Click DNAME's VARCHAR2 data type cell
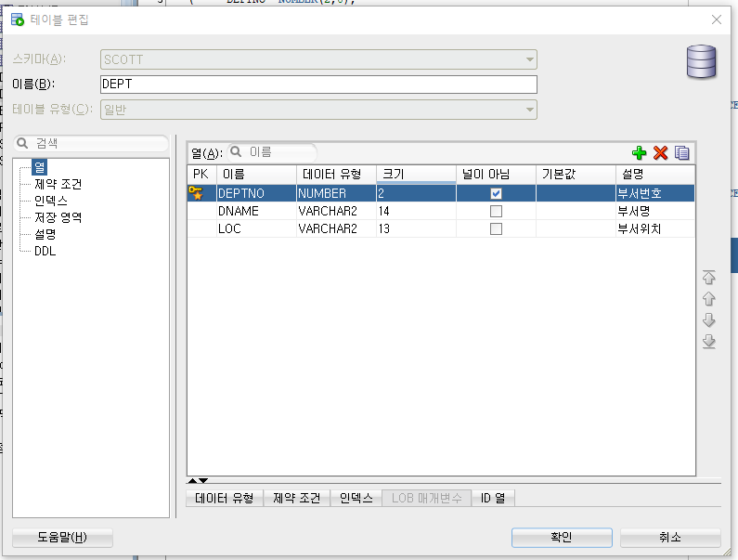This screenshot has width=738, height=560. click(336, 211)
